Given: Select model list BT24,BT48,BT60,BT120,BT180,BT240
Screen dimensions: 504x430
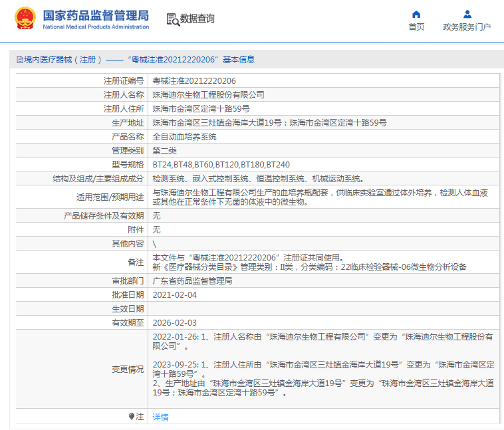Looking at the screenshot, I should tap(221, 165).
